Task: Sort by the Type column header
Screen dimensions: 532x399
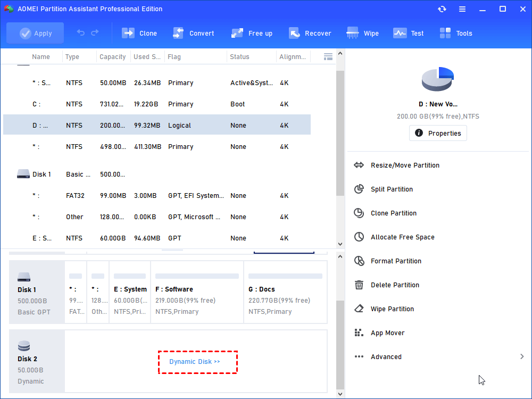Action: pyautogui.click(x=72, y=57)
